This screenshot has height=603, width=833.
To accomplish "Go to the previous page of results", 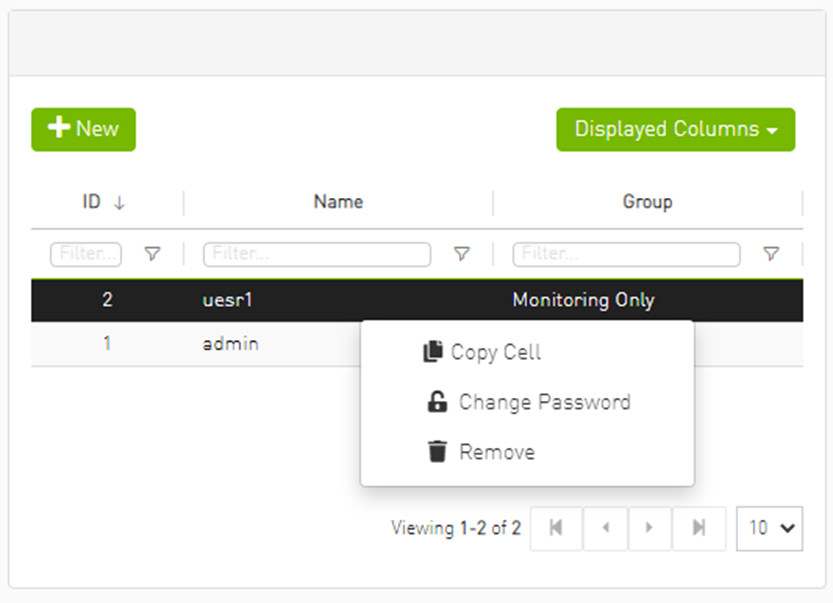I will coord(604,528).
